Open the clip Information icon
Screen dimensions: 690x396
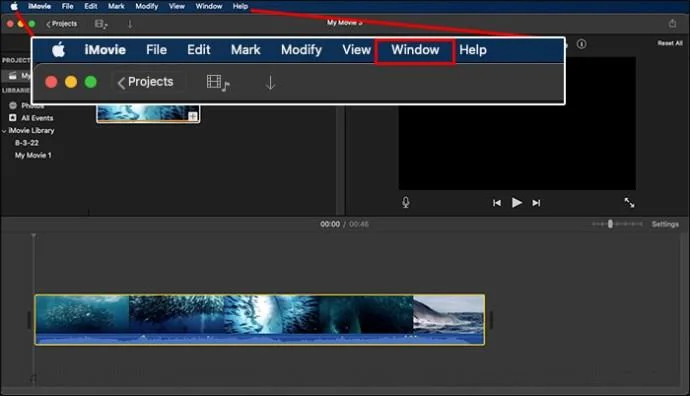pyautogui.click(x=581, y=44)
